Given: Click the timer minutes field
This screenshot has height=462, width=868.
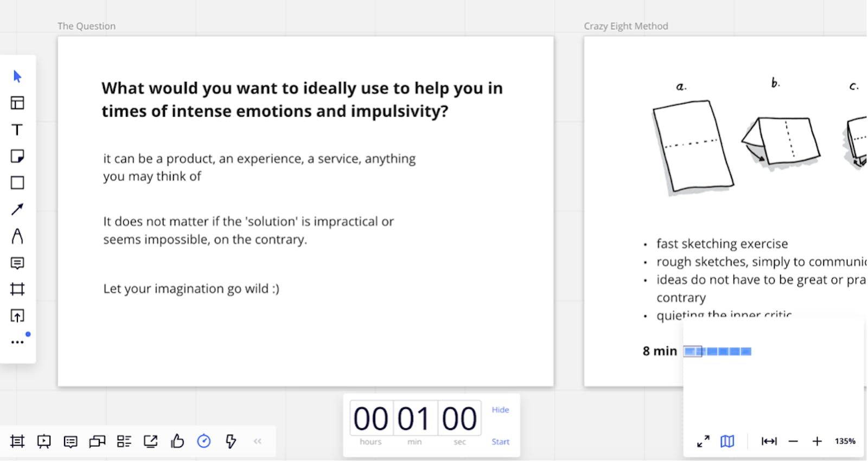Looking at the screenshot, I should coord(415,419).
